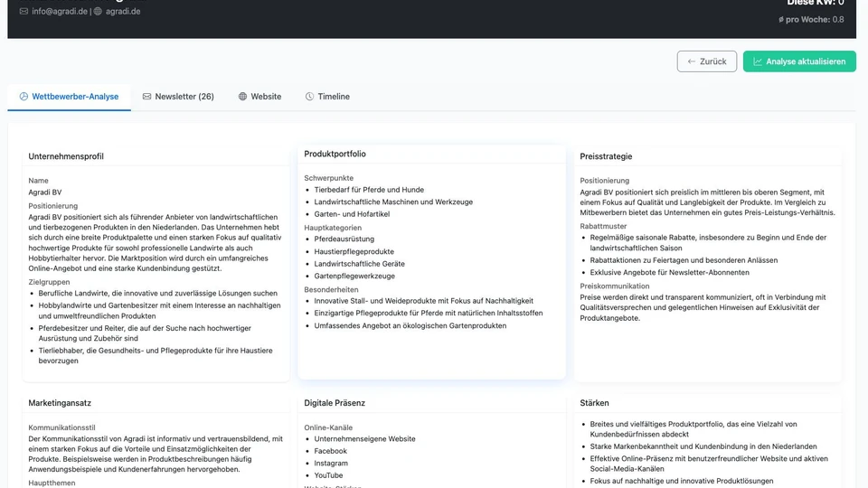Click the clock icon on Timeline tab

[x=309, y=97]
